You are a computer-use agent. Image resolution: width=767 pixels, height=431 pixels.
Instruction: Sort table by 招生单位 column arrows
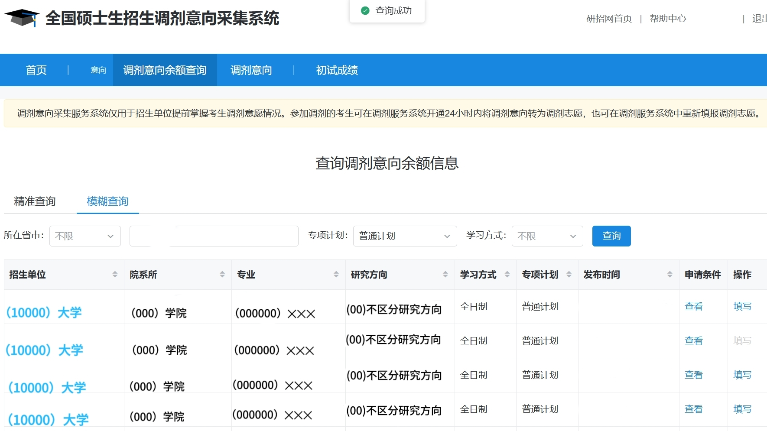115,274
